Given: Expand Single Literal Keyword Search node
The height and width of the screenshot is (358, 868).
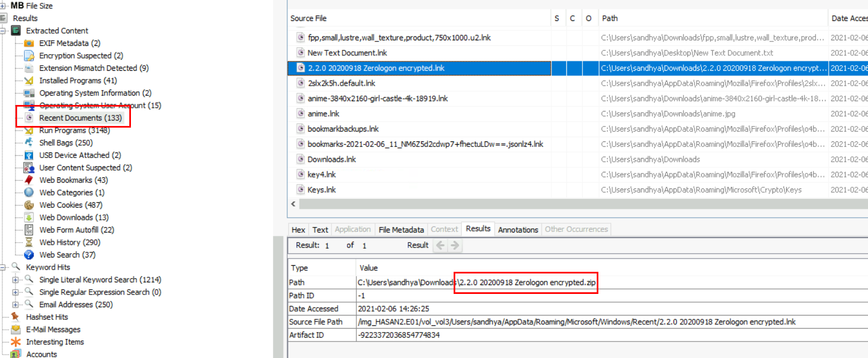Looking at the screenshot, I should click(15, 280).
